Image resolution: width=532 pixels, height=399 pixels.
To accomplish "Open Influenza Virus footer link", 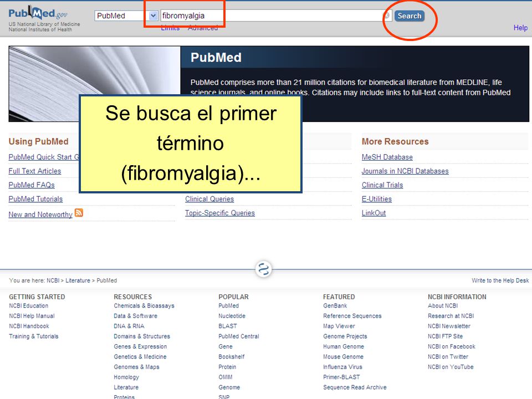I will click(x=342, y=367).
